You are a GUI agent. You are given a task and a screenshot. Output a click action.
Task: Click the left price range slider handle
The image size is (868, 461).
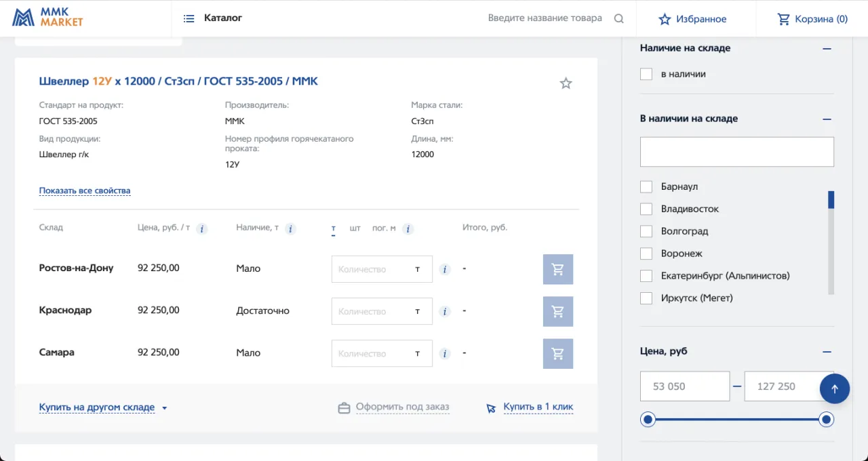click(648, 420)
